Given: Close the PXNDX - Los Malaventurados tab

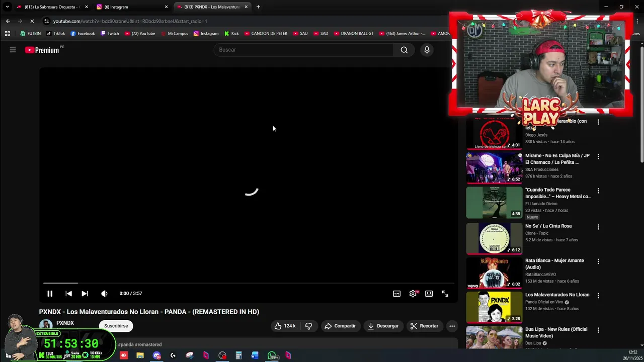Looking at the screenshot, I should (x=246, y=7).
